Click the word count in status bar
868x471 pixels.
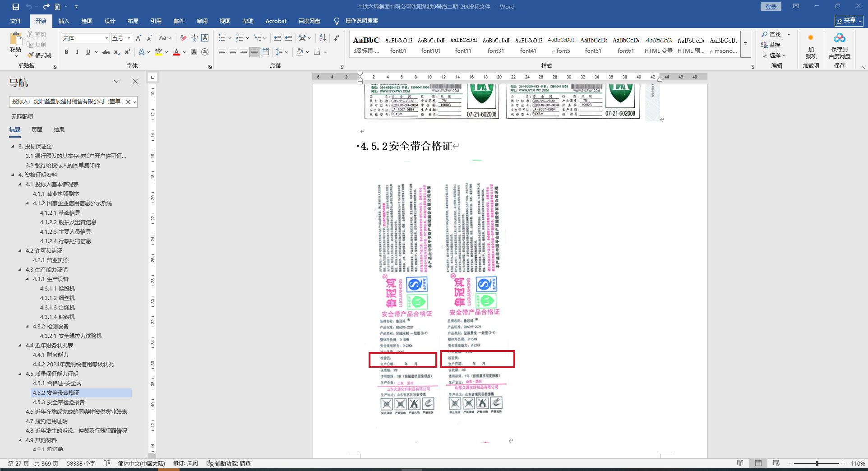tap(81, 463)
